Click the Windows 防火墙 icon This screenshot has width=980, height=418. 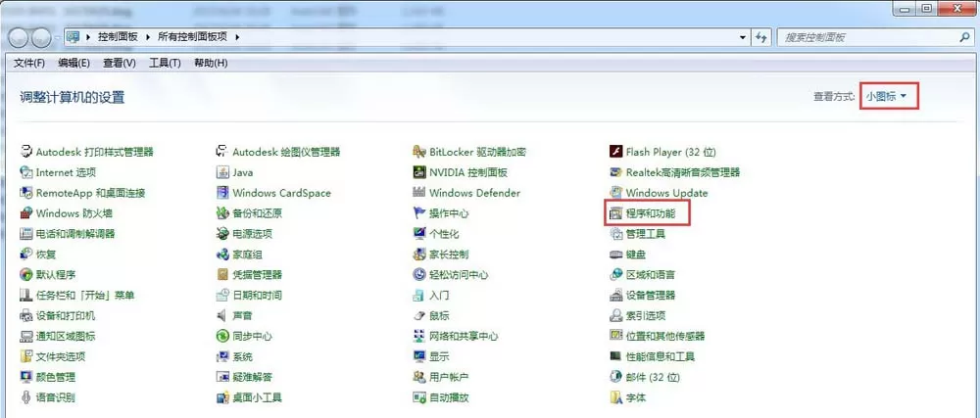coord(25,213)
